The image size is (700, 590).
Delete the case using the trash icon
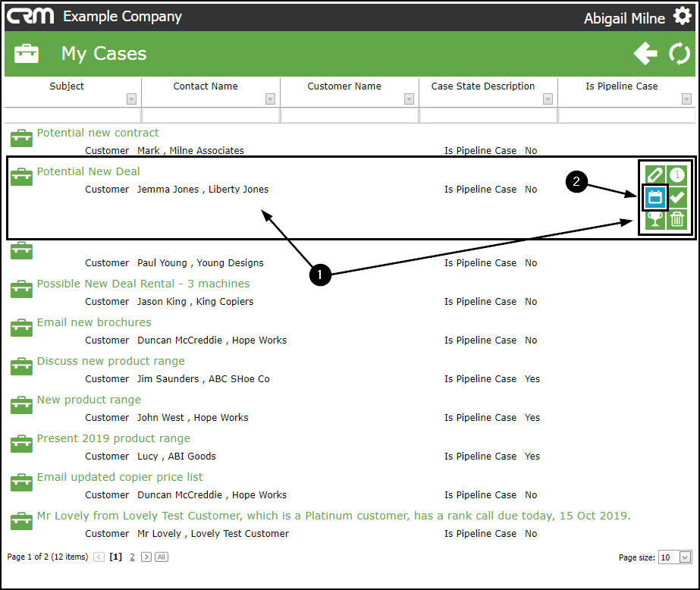pos(677,220)
